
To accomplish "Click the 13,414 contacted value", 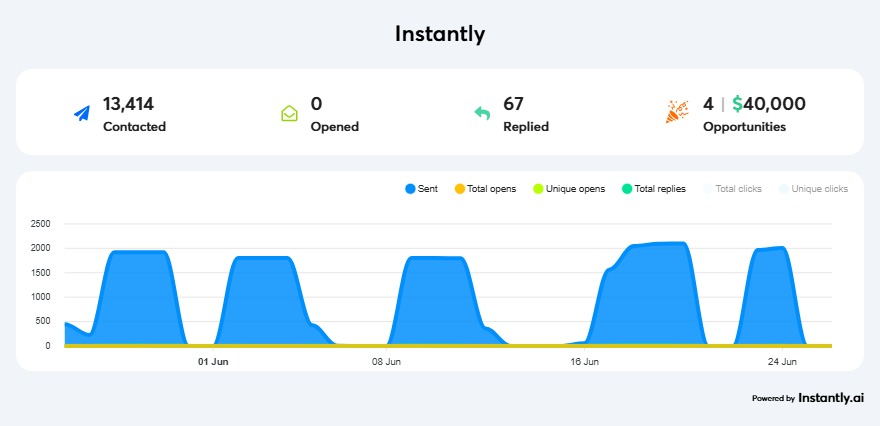I will [x=128, y=104].
